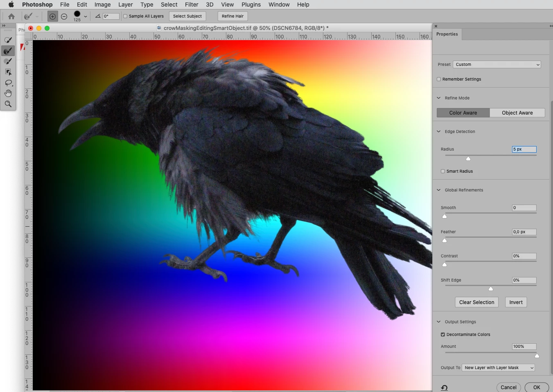The width and height of the screenshot is (553, 392).
Task: Expand the toolbar using double arrows
Action: point(4,25)
